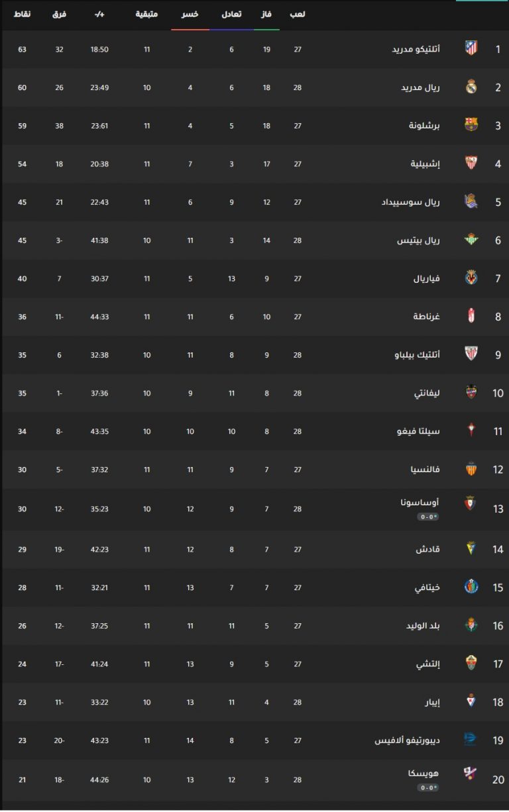Image resolution: width=509 pixels, height=812 pixels.
Task: Click the Barcelona club crest
Action: (x=471, y=125)
